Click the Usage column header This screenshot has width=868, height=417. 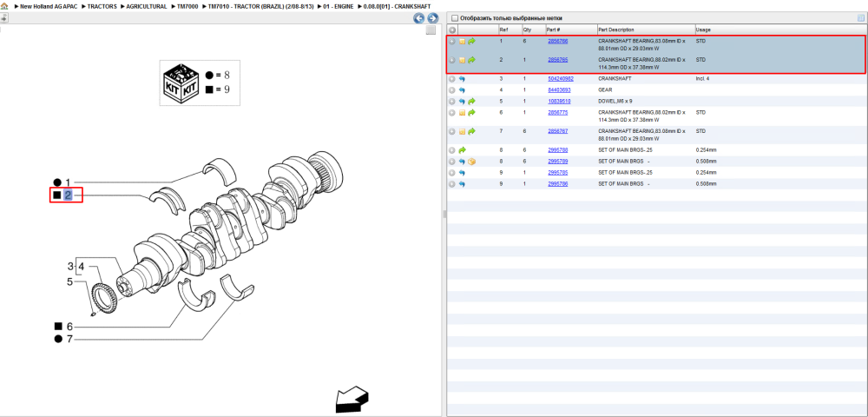(x=703, y=30)
